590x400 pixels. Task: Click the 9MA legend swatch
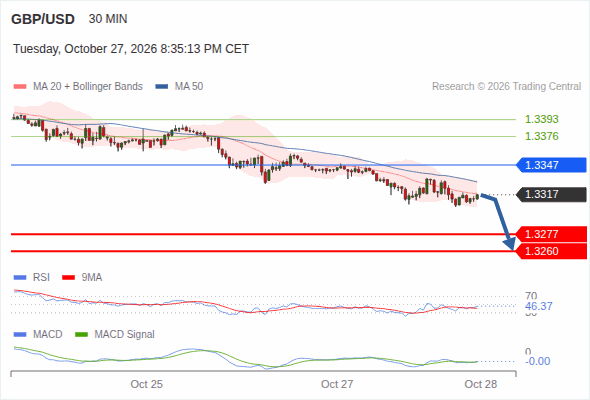click(x=68, y=278)
